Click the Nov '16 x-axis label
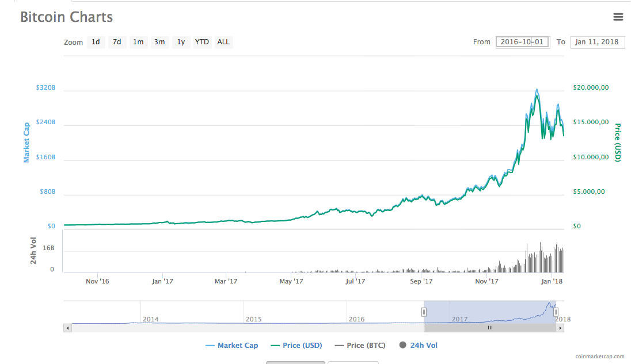This screenshot has width=635, height=364. [x=97, y=281]
